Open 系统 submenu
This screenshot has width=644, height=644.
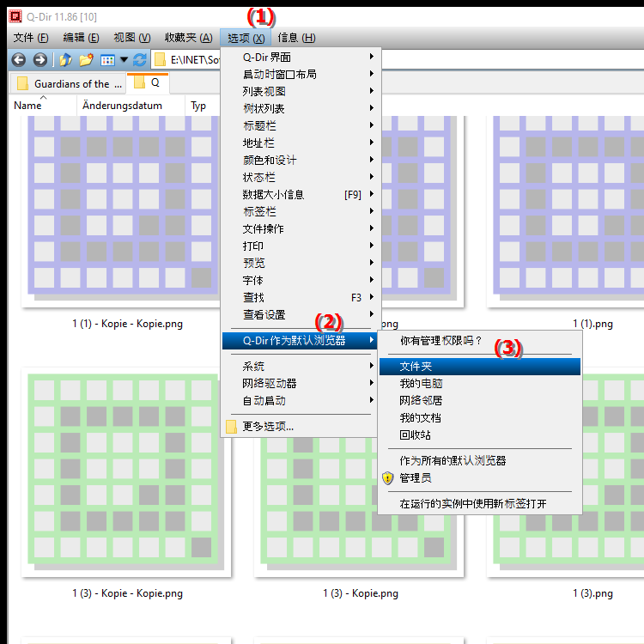point(301,366)
